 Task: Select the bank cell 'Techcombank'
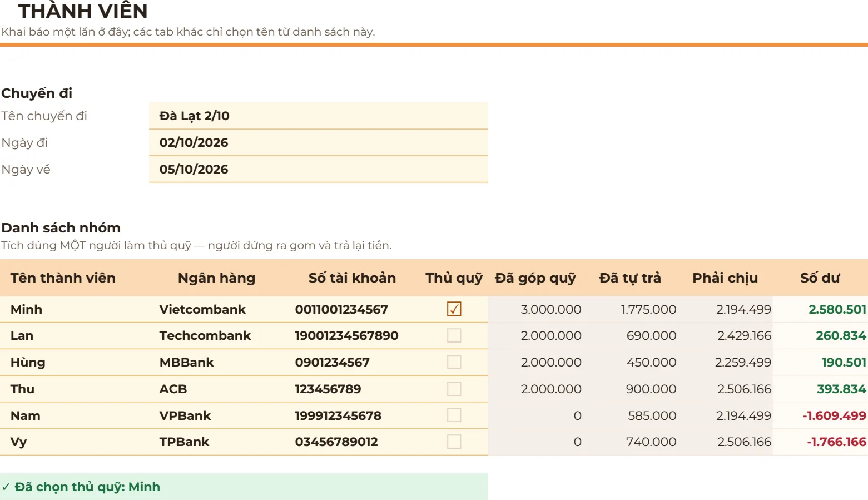pos(217,336)
